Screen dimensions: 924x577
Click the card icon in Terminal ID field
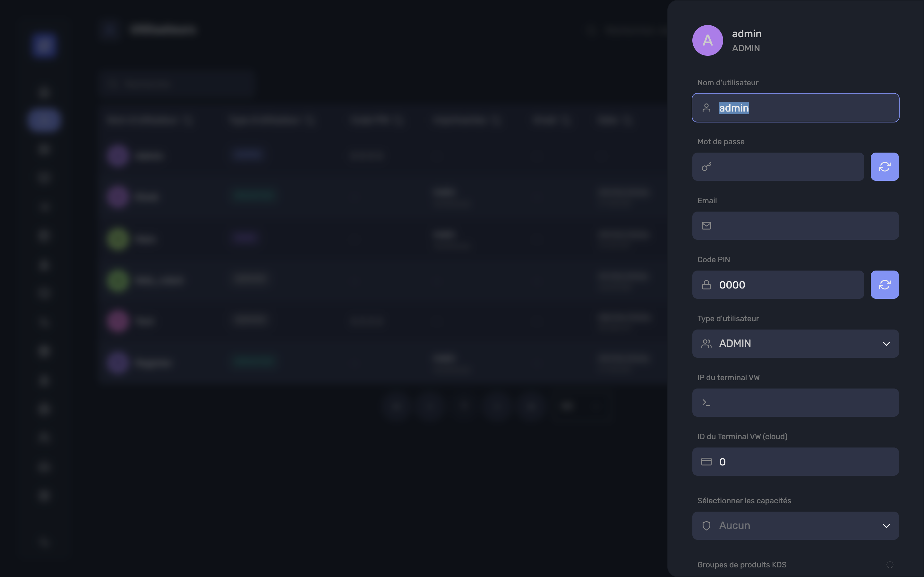[x=706, y=462]
